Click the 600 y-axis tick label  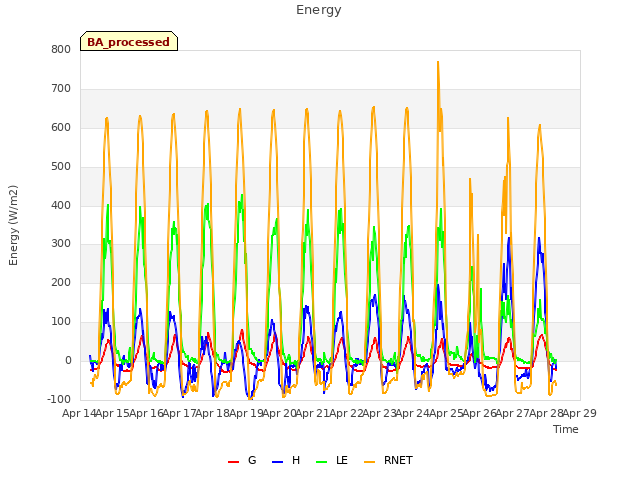tap(61, 128)
